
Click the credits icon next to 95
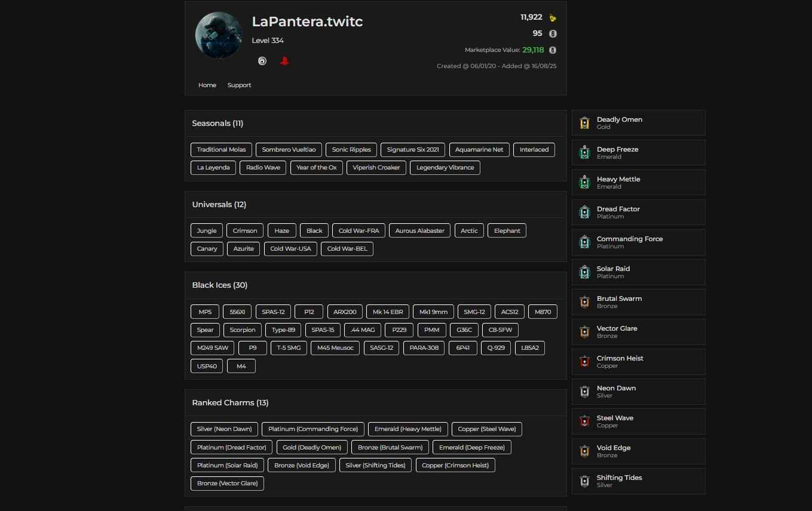click(553, 34)
